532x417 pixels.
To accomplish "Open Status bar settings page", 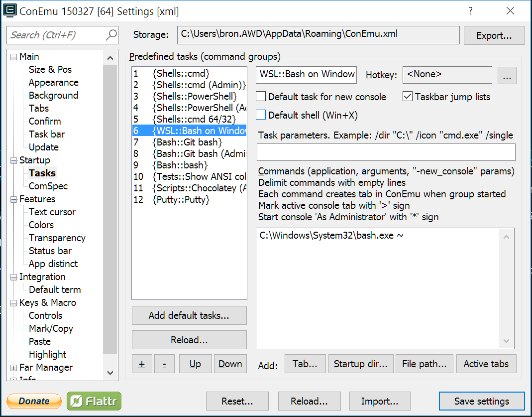I will [x=50, y=251].
